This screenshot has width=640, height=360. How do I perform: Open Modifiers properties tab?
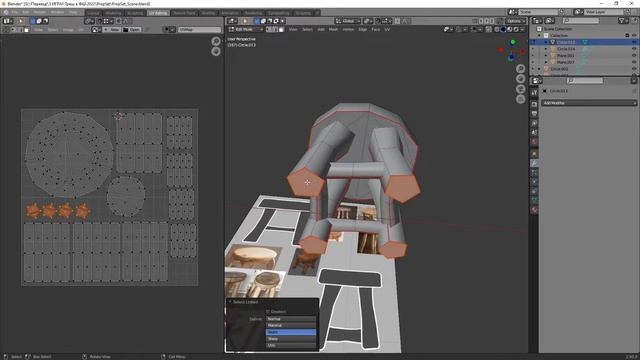[534, 163]
